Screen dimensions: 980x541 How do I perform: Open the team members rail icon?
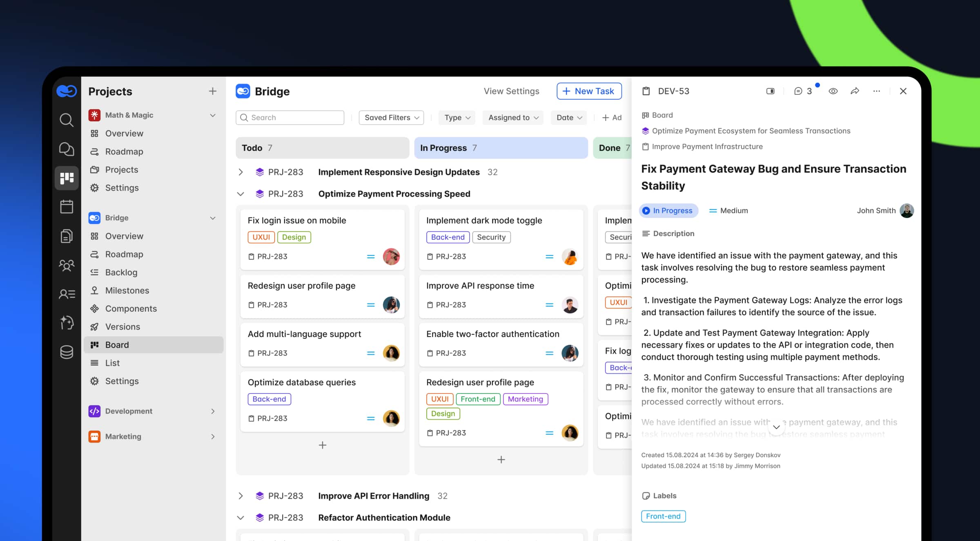click(x=67, y=266)
